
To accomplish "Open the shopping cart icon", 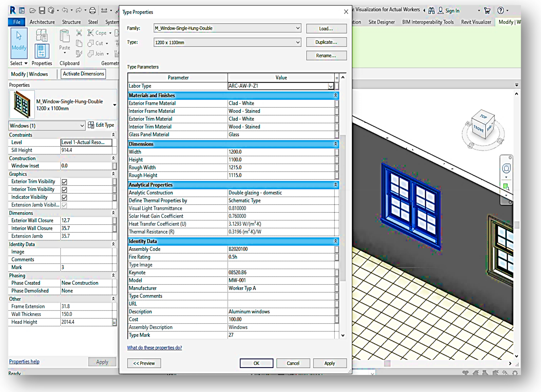I will coord(487,11).
